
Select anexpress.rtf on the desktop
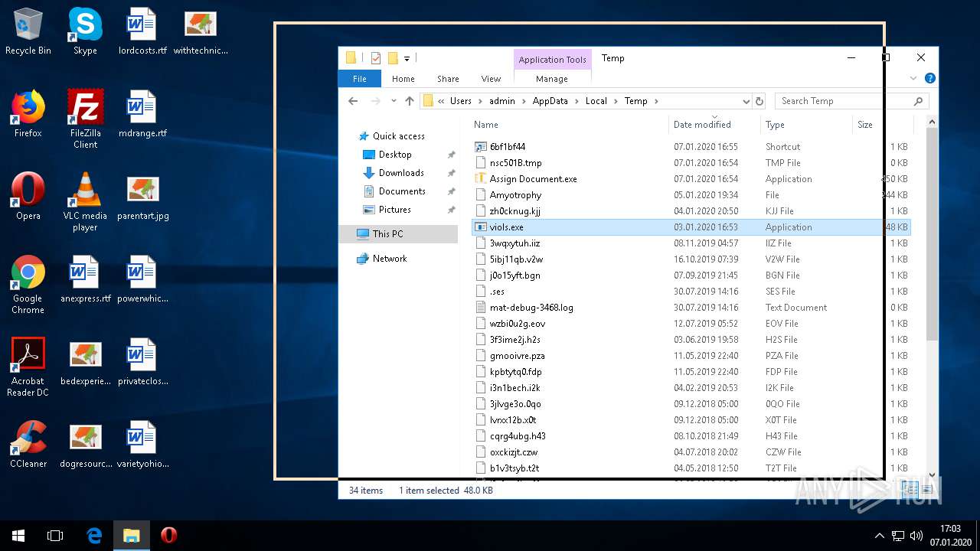click(x=85, y=279)
